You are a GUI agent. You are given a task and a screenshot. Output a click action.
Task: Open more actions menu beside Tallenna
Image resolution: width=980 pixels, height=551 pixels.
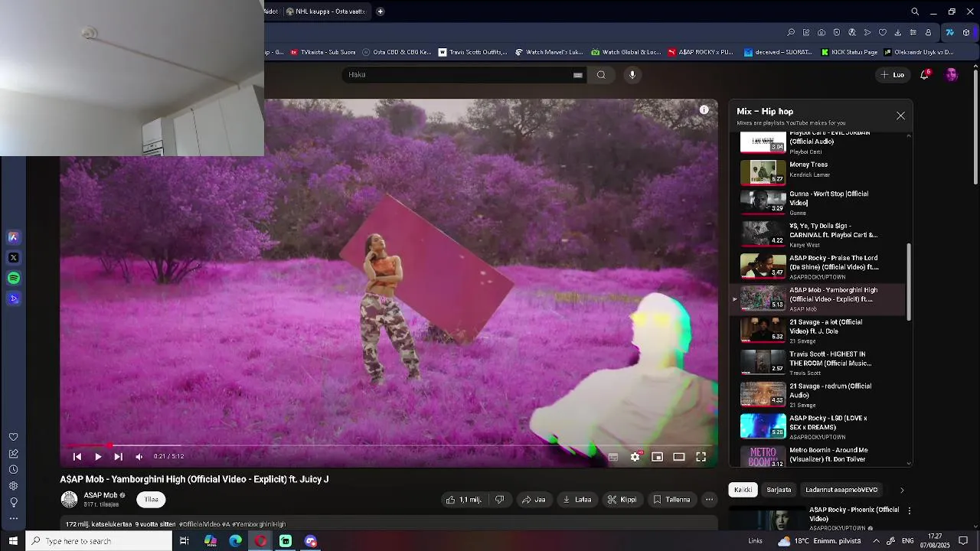point(709,500)
